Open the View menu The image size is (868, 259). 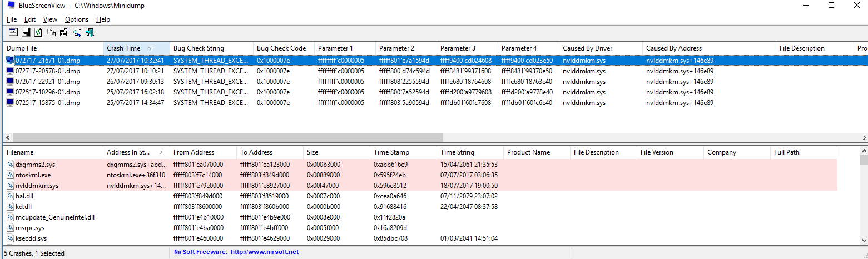pos(50,19)
